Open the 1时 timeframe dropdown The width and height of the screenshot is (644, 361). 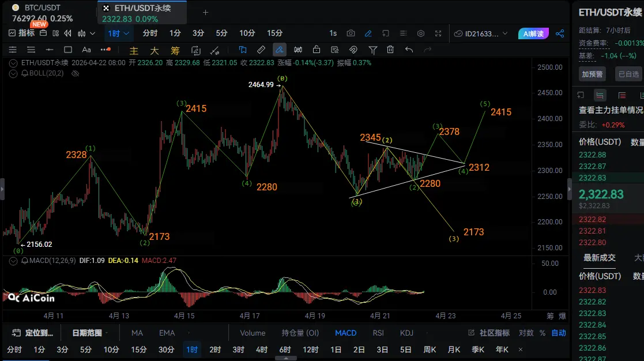(118, 33)
